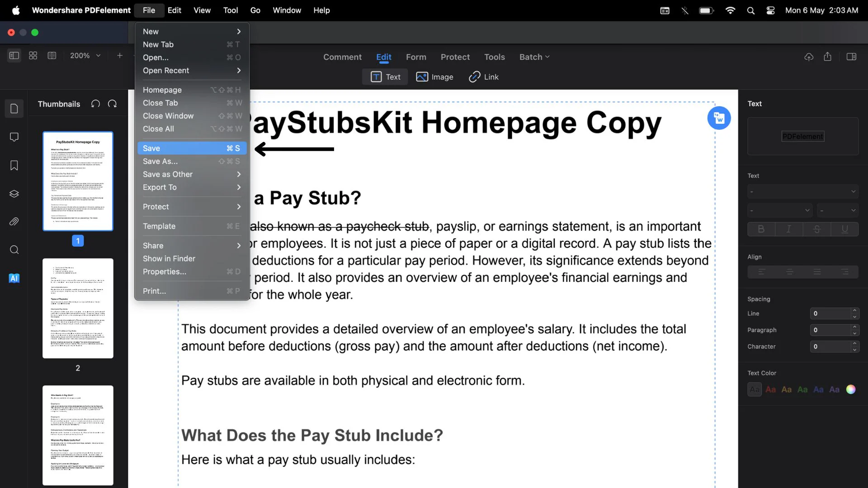Click the blue convert-to-Word floating button
The image size is (868, 488).
pyautogui.click(x=719, y=118)
